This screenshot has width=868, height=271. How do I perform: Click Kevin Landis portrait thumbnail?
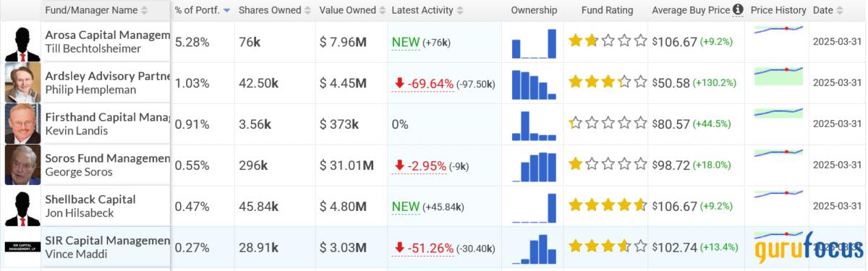[22, 124]
